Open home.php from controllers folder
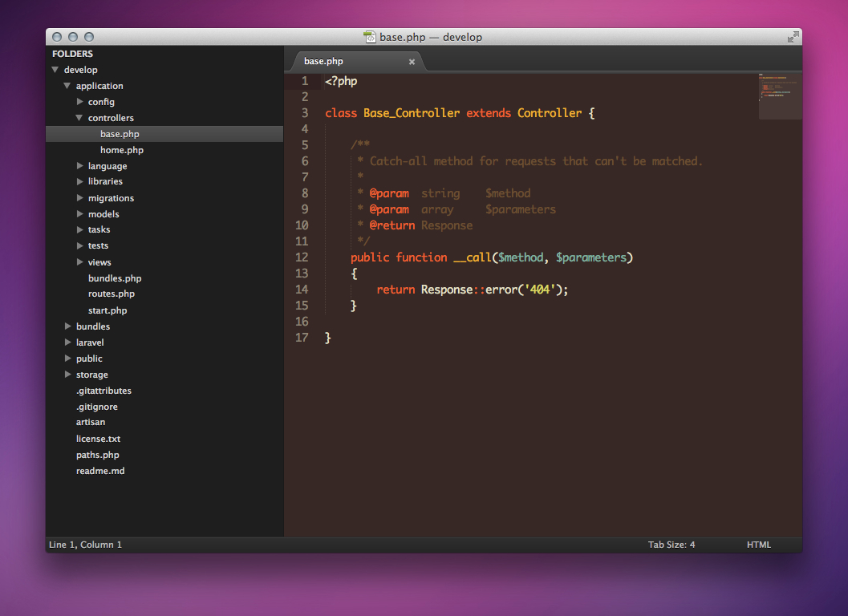The image size is (848, 616). click(x=122, y=150)
